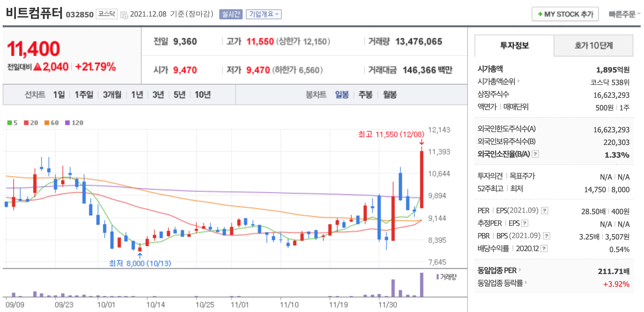Image resolution: width=644 pixels, height=312 pixels.
Task: Click the 코스닥 market badge
Action: pyautogui.click(x=107, y=14)
